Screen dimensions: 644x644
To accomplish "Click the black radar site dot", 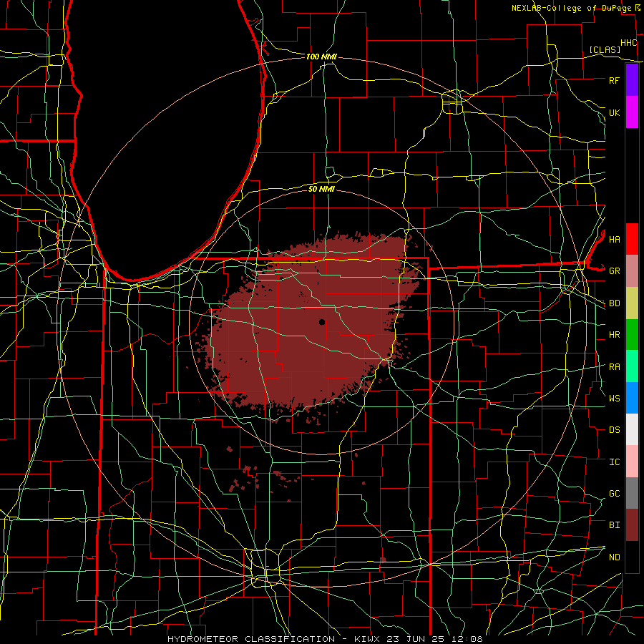I will [x=322, y=322].
